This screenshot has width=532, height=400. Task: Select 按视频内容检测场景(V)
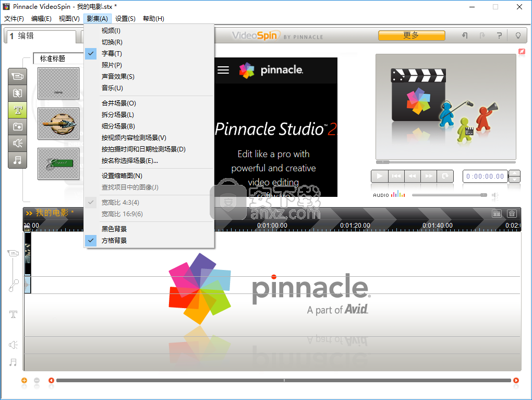[149, 137]
